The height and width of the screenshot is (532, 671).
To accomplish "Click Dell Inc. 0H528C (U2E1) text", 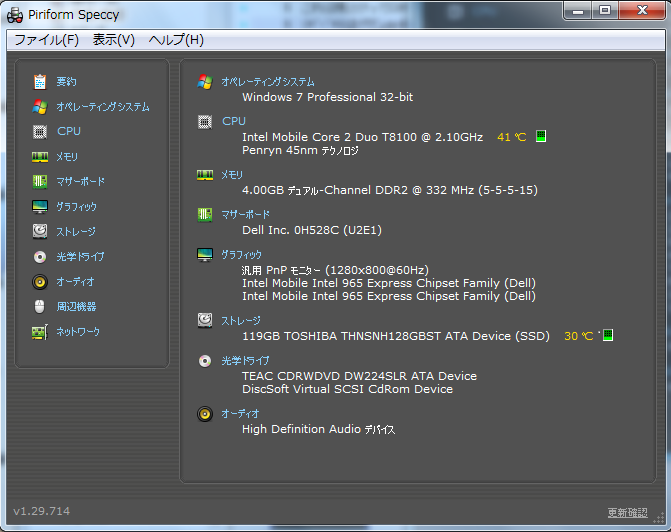I will click(312, 230).
